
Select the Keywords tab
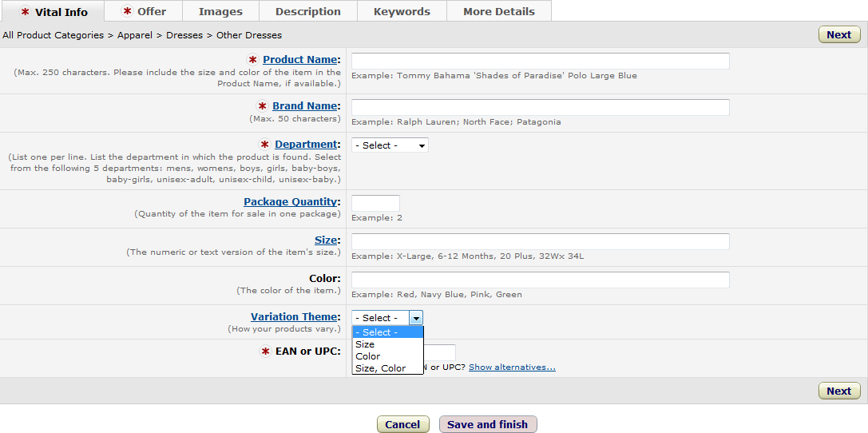[402, 11]
